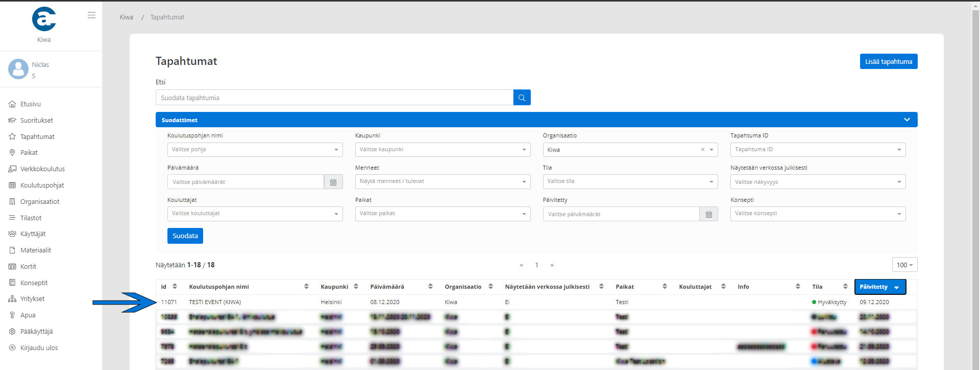
Task: Go to Tilastot in sidebar
Action: [31, 218]
